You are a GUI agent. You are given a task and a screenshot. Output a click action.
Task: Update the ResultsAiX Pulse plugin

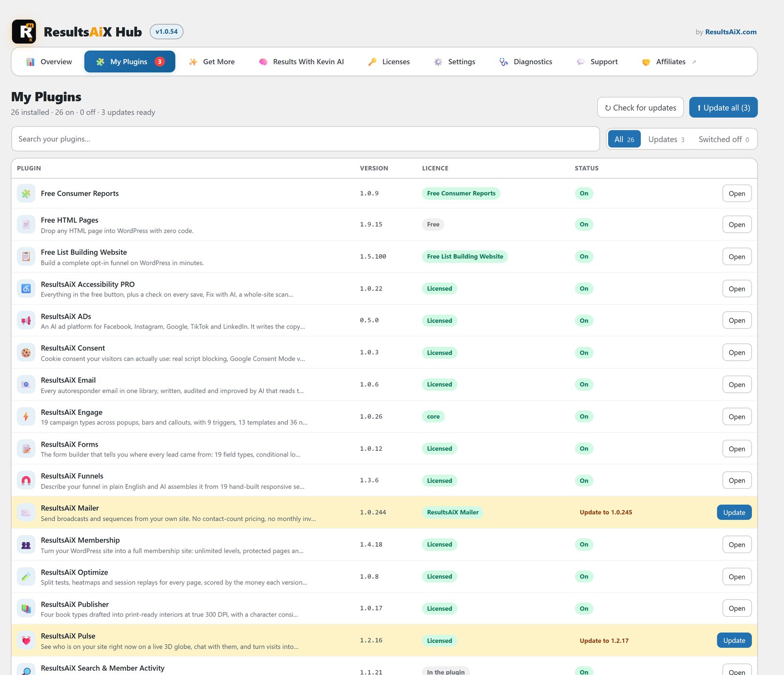734,641
